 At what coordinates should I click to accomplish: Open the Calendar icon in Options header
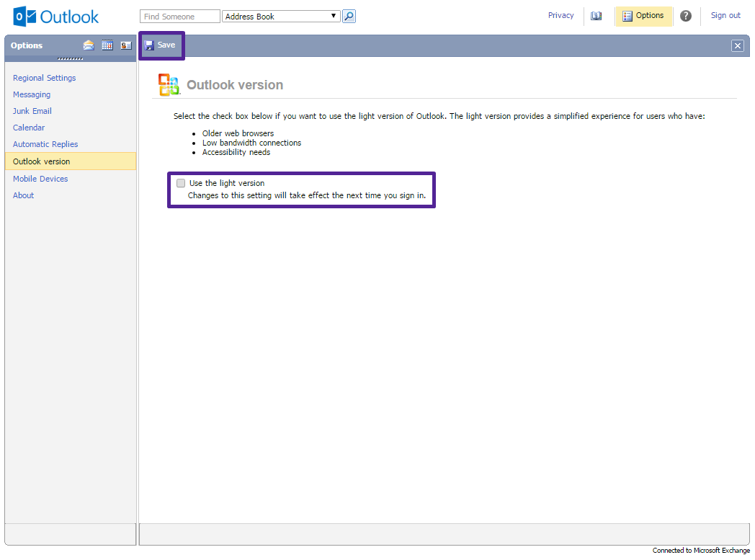point(107,45)
